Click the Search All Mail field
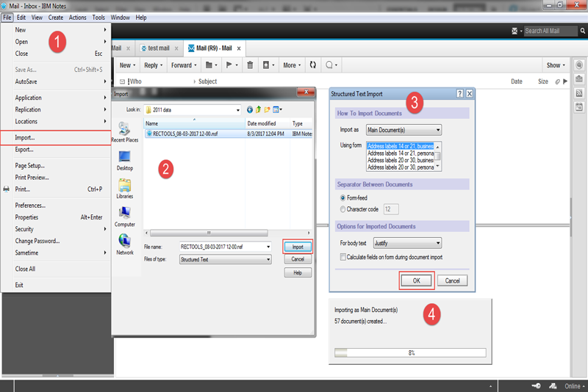 [x=550, y=31]
